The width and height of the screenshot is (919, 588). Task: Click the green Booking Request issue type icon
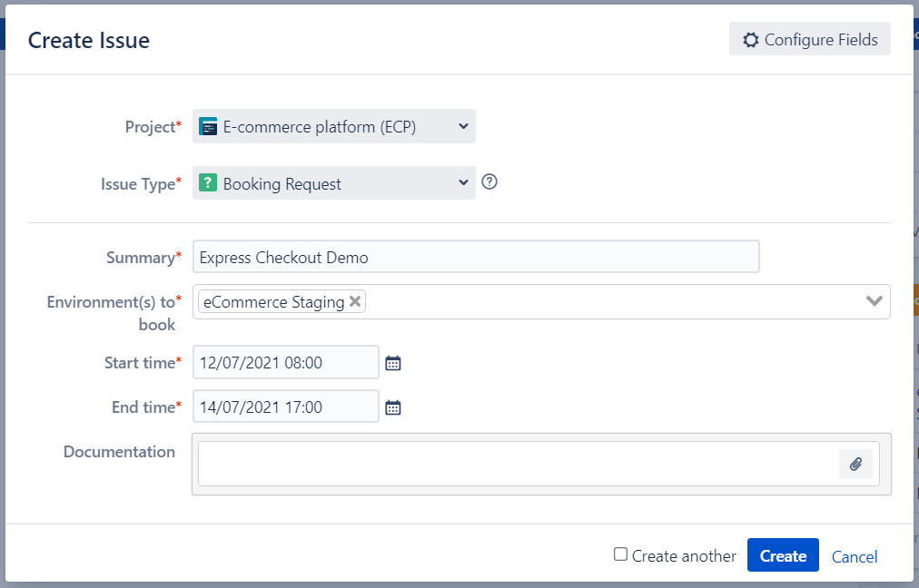(x=207, y=183)
